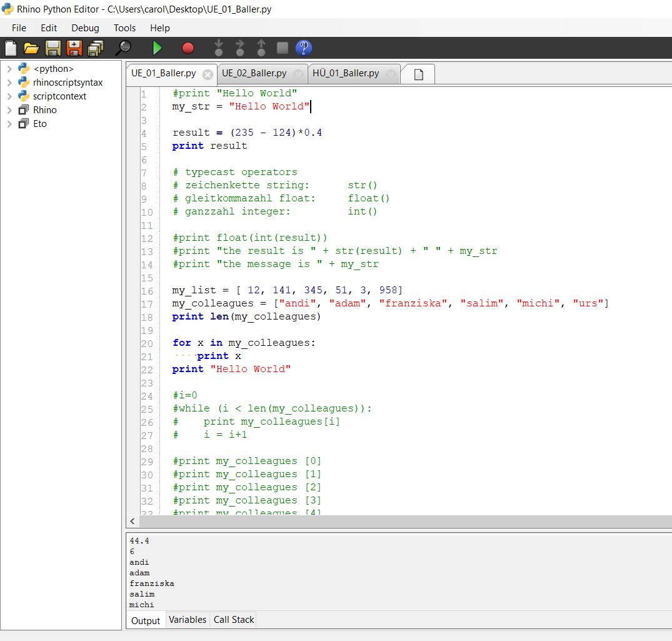
Task: Switch to the Variables panel
Action: 187,619
